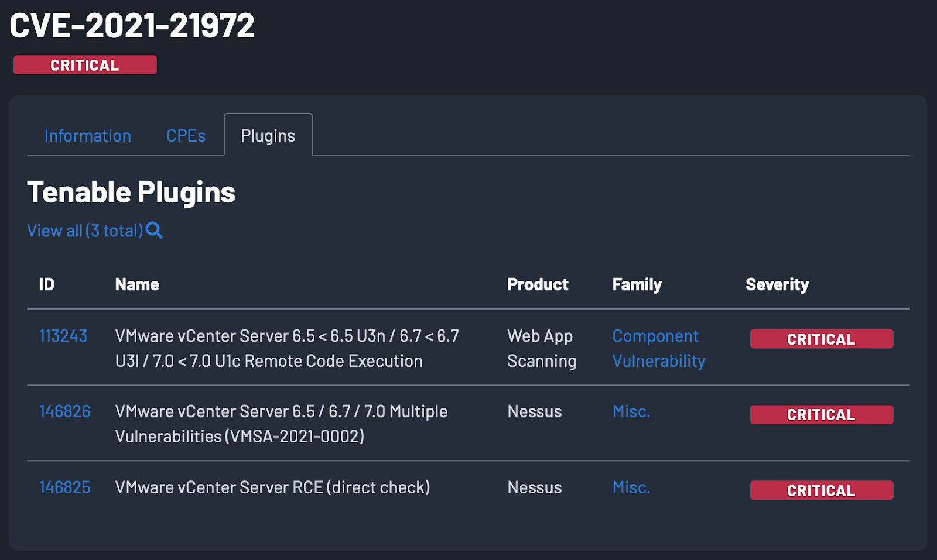Open plugin ID 146825

tap(64, 487)
